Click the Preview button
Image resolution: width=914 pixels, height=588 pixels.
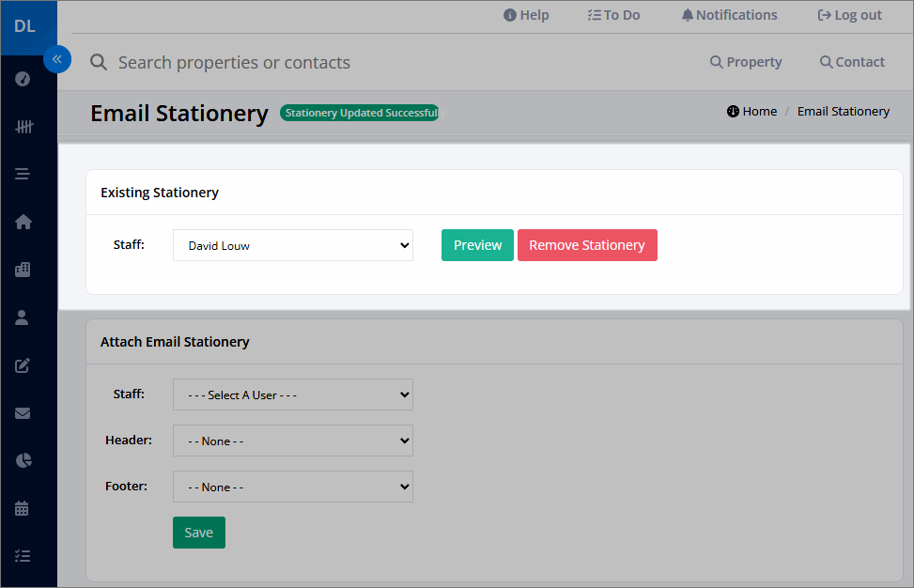[477, 245]
